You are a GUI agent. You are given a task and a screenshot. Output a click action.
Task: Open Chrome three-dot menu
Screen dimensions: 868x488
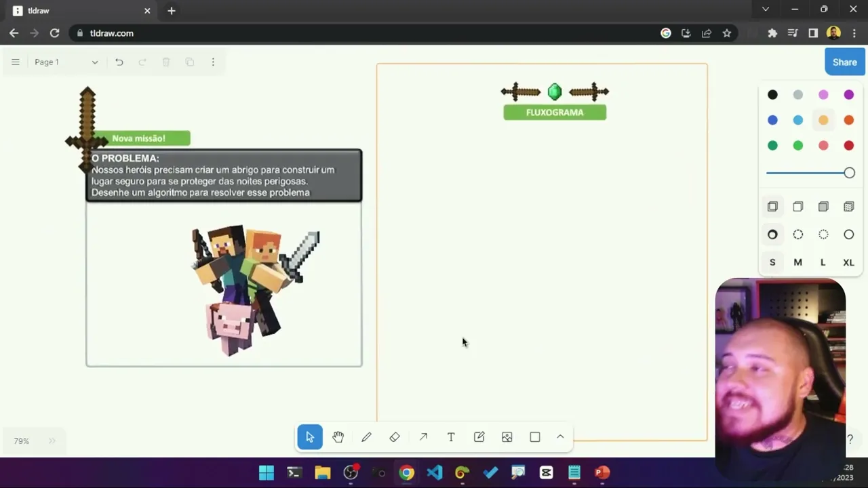click(x=854, y=33)
